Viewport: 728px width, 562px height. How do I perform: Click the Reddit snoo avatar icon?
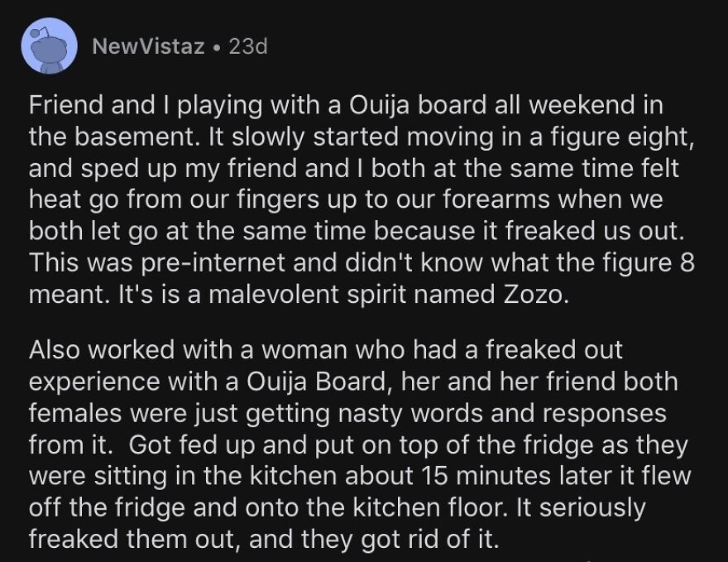click(x=46, y=47)
